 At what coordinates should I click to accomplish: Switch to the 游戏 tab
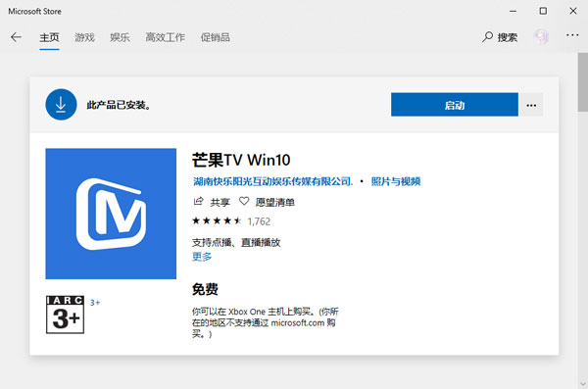pos(84,37)
